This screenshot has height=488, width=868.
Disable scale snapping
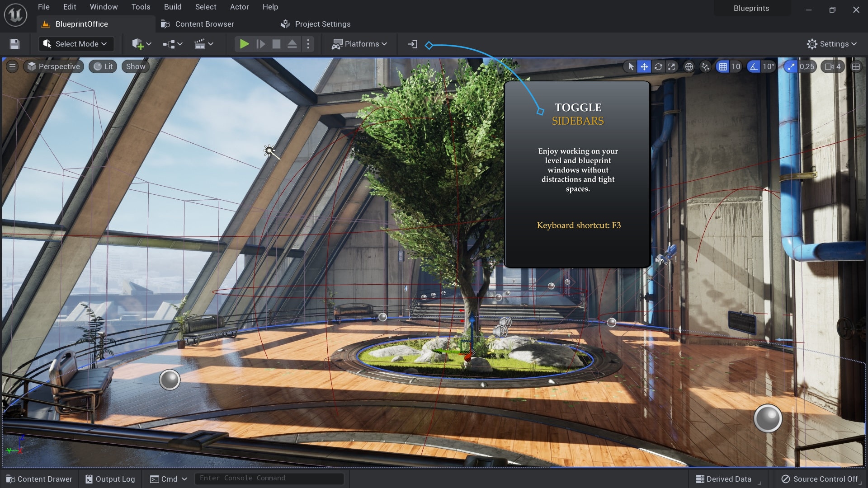791,66
